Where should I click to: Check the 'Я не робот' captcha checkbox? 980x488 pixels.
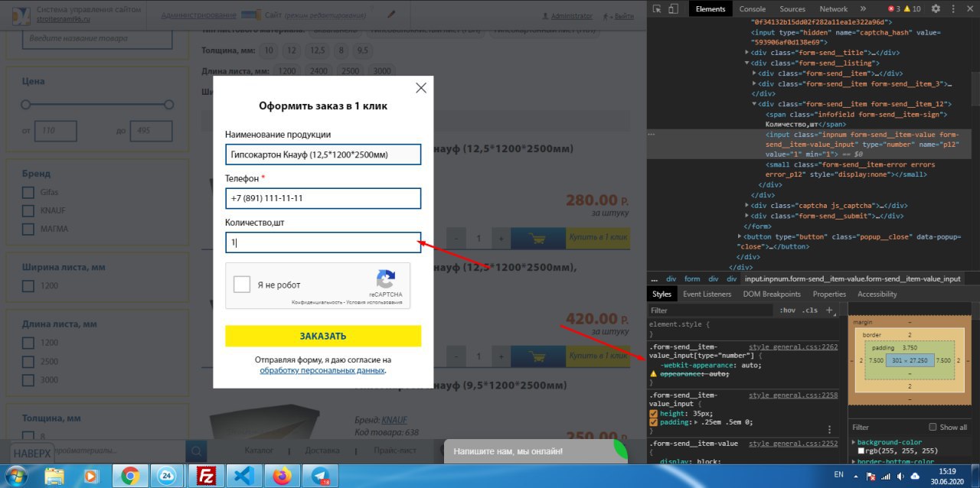coord(242,285)
